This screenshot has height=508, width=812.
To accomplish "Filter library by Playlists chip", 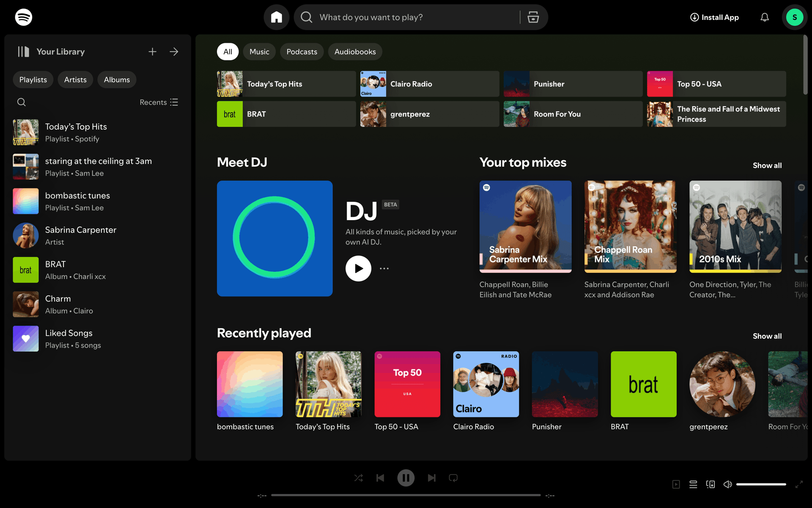I will pos(33,80).
